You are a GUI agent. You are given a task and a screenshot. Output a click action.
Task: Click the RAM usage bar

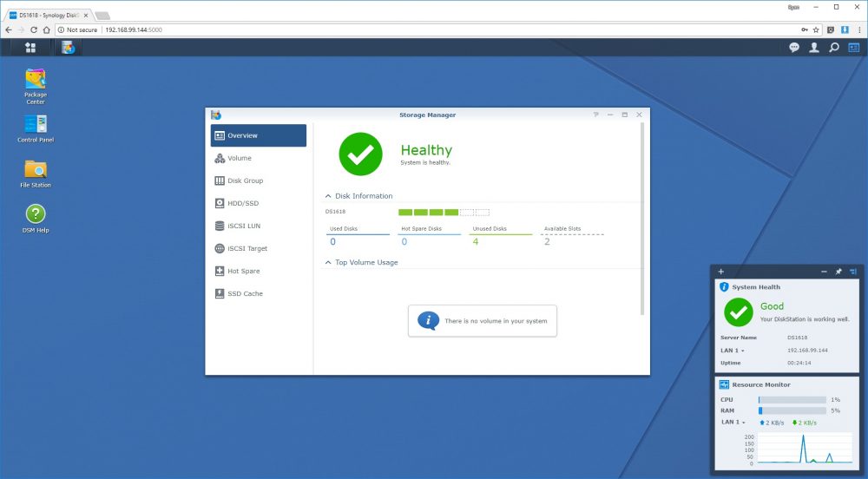click(x=792, y=410)
